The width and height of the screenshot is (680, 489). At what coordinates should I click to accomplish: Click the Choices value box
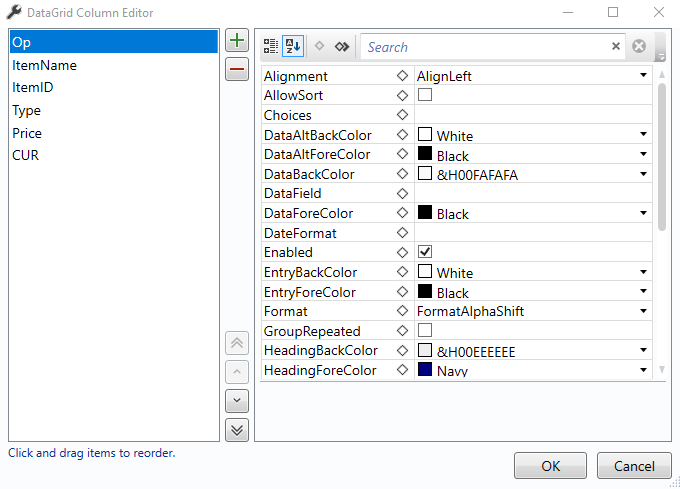(x=533, y=115)
